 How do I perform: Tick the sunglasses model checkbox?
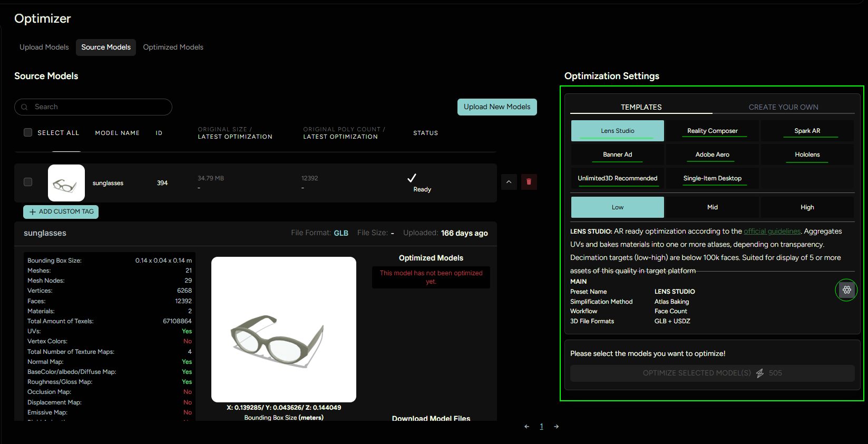pyautogui.click(x=28, y=182)
